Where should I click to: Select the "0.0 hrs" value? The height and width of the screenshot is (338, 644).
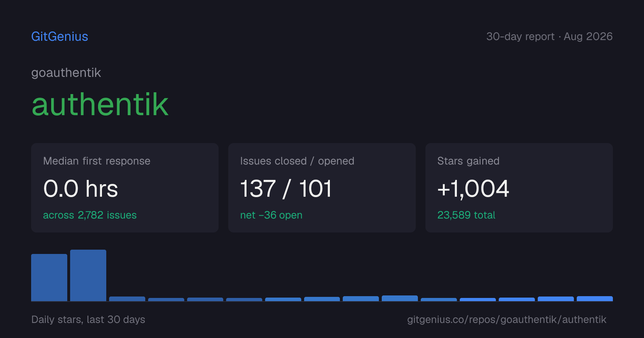[x=80, y=188]
